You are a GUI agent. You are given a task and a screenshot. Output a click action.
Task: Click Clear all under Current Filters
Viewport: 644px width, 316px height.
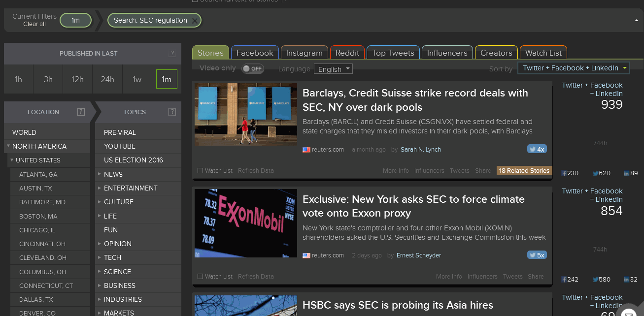coord(34,23)
